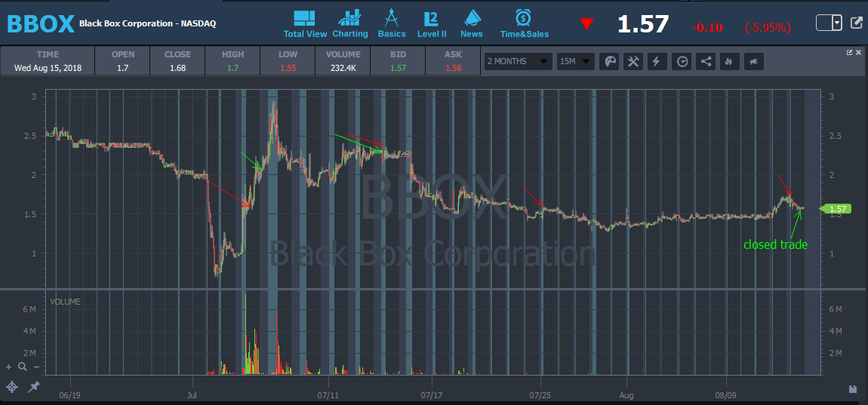Click the red down-triangle indicator
868x405 pixels.
tap(586, 25)
